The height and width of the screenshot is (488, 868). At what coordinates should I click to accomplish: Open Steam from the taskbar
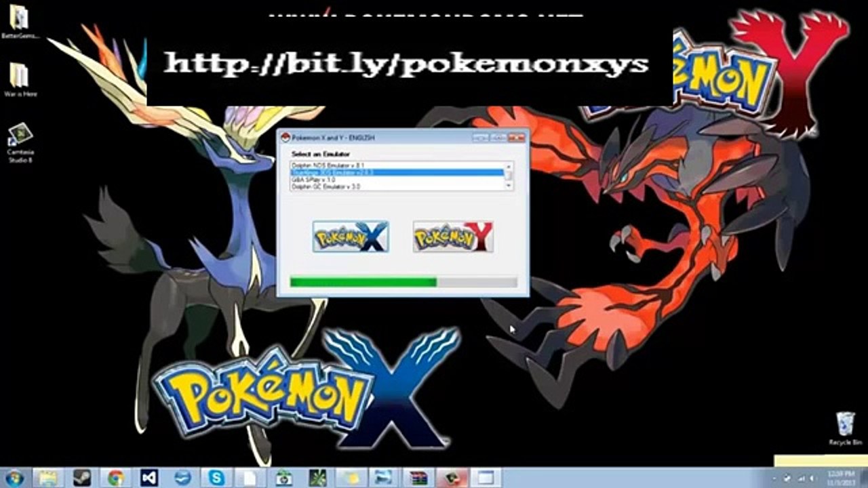point(82,477)
